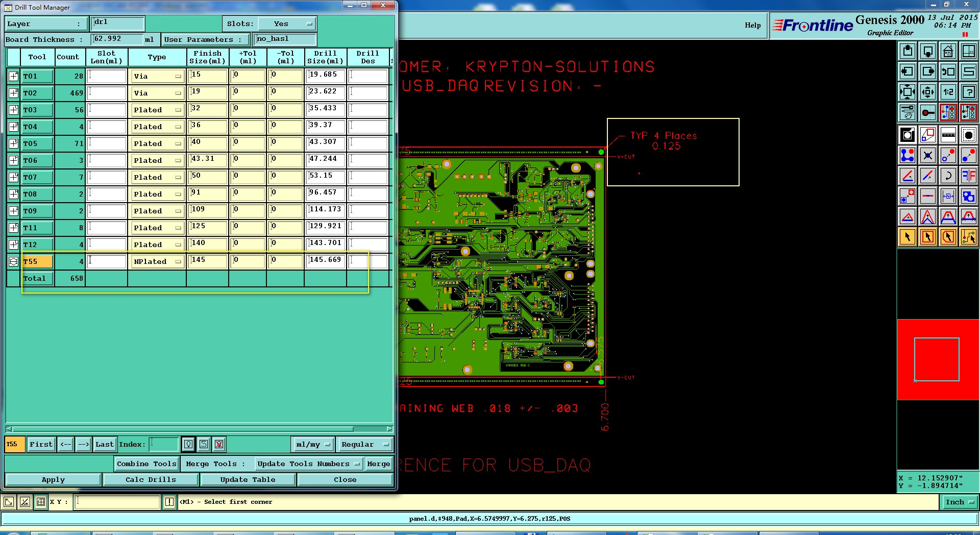Open the Slots Yes dropdown
The width and height of the screenshot is (980, 535).
tap(287, 23)
